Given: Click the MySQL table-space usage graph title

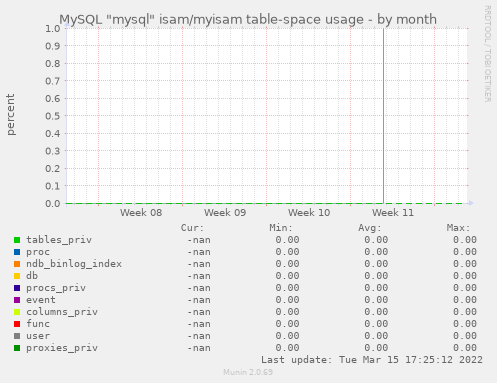Looking at the screenshot, I should pyautogui.click(x=248, y=19).
